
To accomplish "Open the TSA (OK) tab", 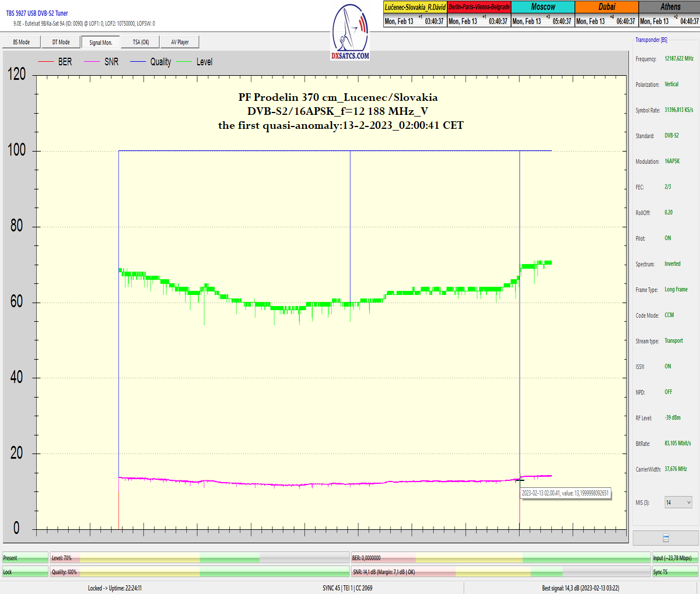I will point(141,42).
